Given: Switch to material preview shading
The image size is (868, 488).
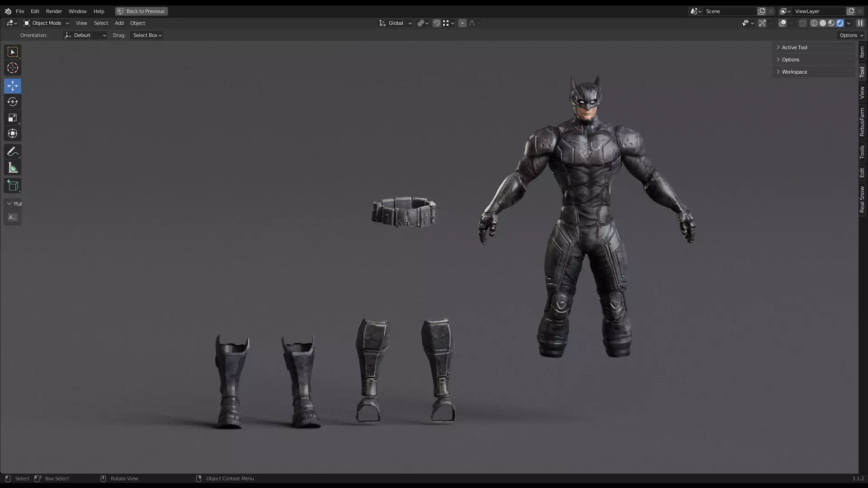Looking at the screenshot, I should 831,23.
